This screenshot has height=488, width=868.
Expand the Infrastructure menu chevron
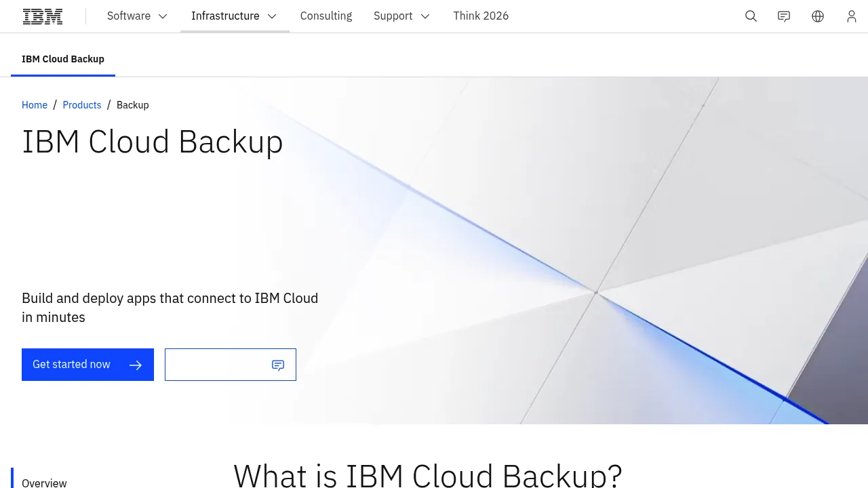click(x=272, y=16)
